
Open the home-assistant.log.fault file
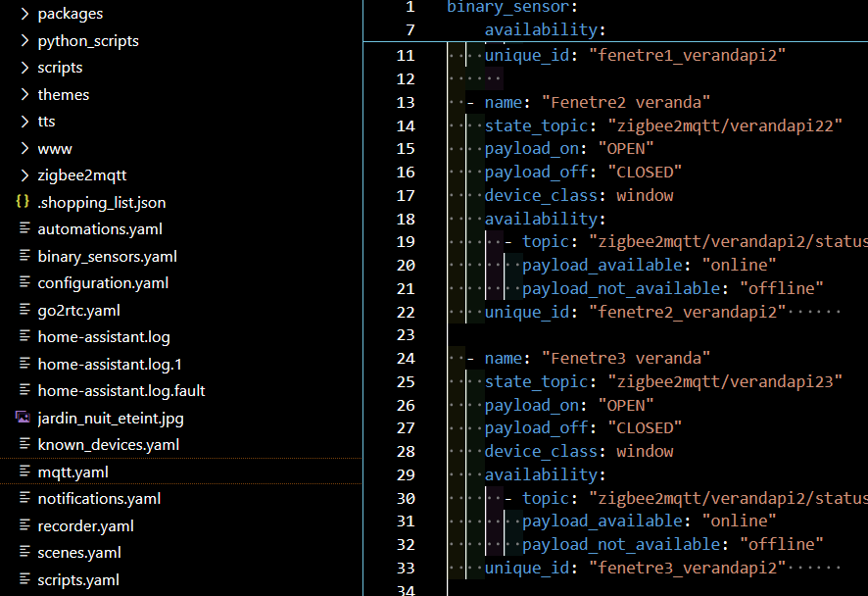[121, 391]
